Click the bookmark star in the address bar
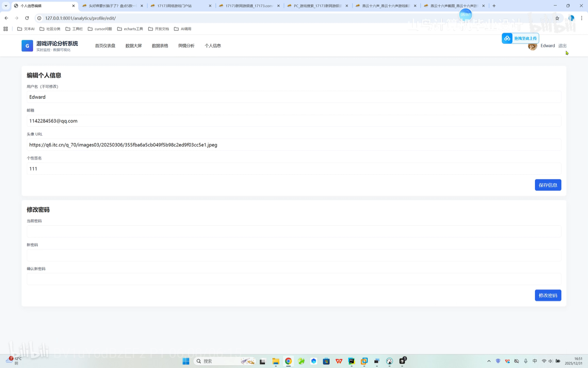 tap(557, 18)
